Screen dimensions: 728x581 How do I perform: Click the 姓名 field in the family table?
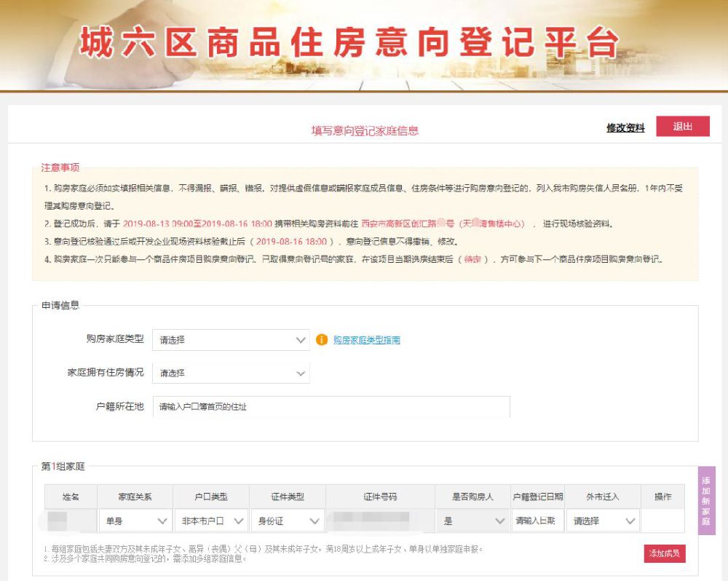(71, 521)
